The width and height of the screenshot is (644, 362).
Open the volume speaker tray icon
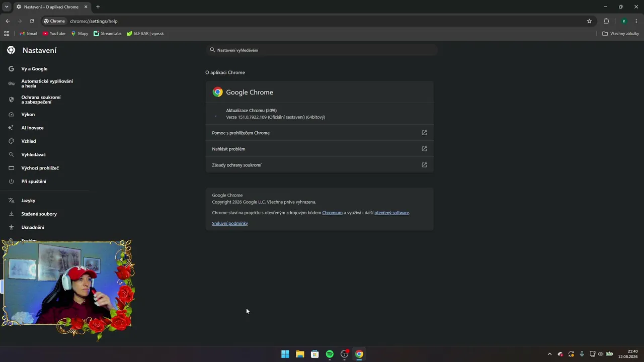click(600, 354)
